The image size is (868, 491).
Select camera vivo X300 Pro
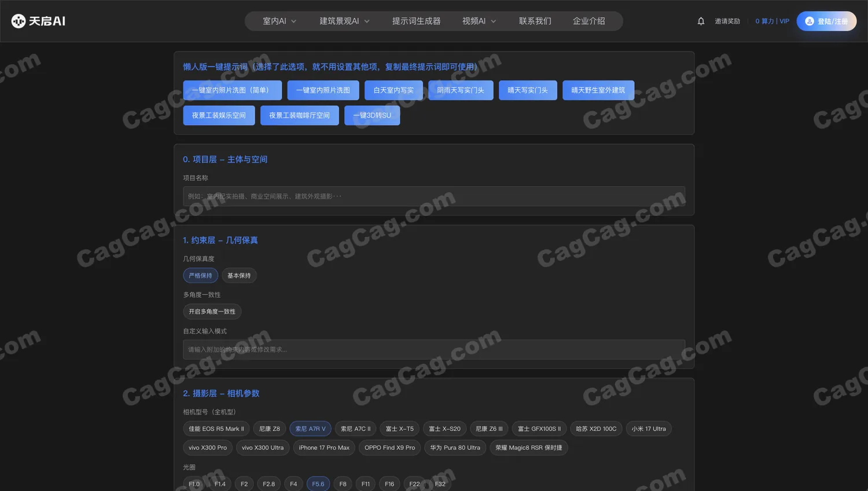point(208,448)
